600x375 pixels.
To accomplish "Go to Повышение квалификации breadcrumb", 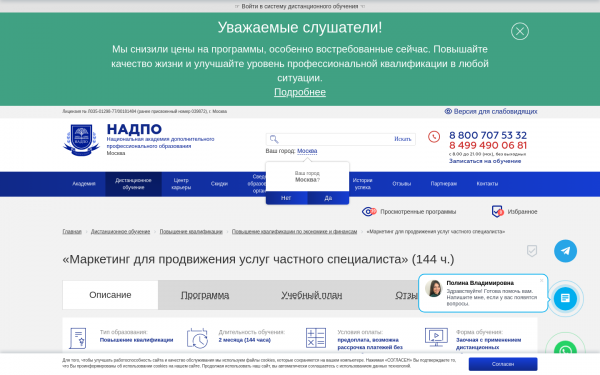I will 191,232.
